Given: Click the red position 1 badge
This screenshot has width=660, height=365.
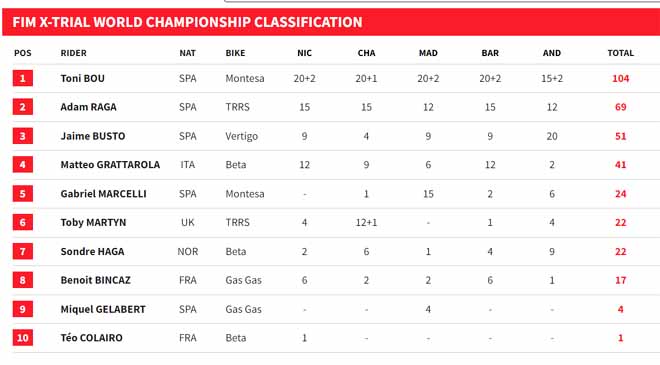Looking at the screenshot, I should (x=23, y=78).
